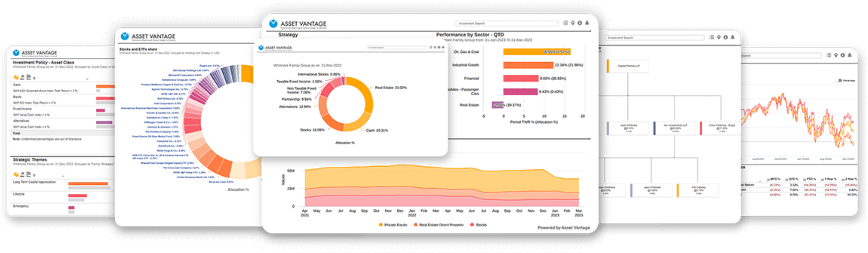
Task: Click the up arrow icon under Strategic Themes
Action: click(34, 175)
